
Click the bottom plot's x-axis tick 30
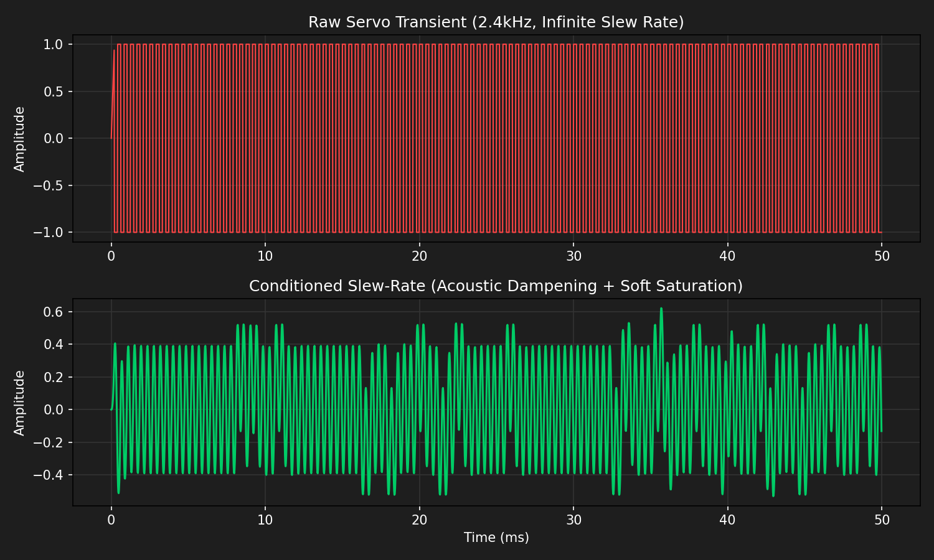coord(573,520)
